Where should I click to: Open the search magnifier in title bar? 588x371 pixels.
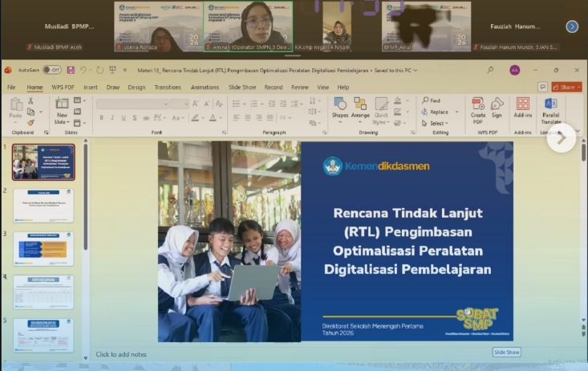[490, 70]
